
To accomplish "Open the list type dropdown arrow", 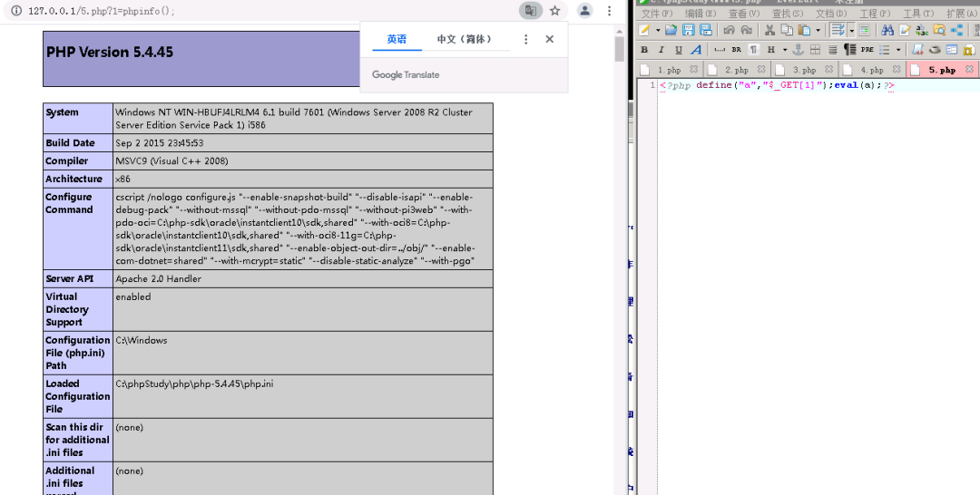I will [x=898, y=50].
